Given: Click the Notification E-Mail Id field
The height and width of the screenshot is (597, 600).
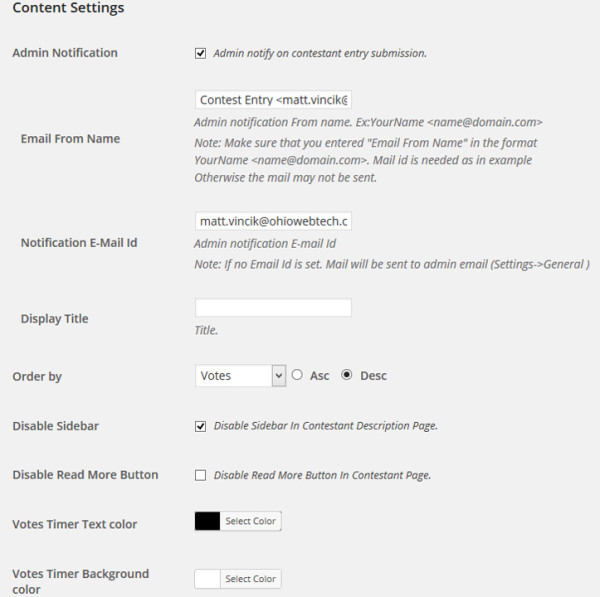Looking at the screenshot, I should coord(273,221).
